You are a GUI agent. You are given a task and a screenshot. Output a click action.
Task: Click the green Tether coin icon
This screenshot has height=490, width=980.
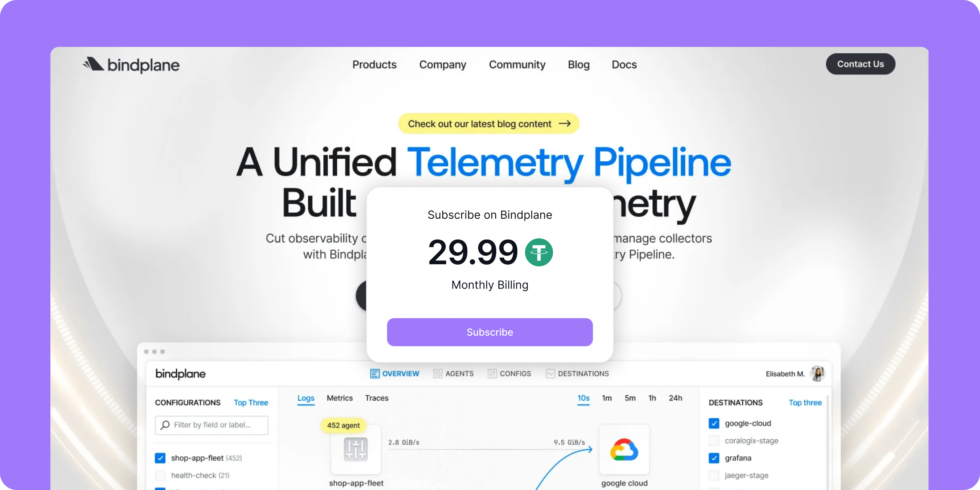(x=539, y=252)
